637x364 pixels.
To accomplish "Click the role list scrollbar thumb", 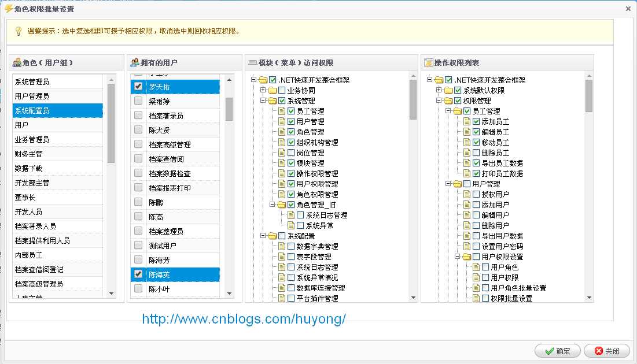I will click(x=111, y=124).
